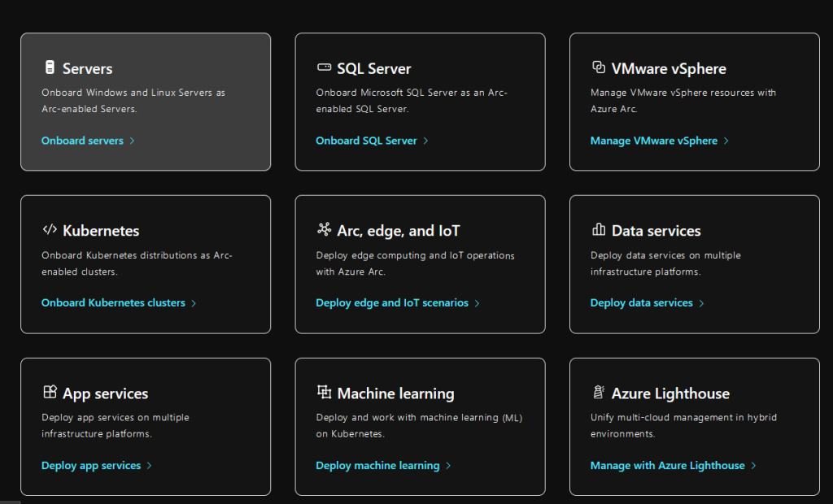Click the App services grid icon
The width and height of the screenshot is (833, 504).
tap(50, 392)
